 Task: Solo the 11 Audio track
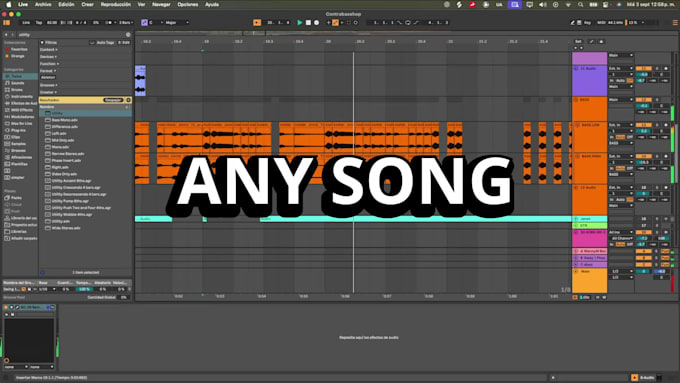tap(657, 69)
